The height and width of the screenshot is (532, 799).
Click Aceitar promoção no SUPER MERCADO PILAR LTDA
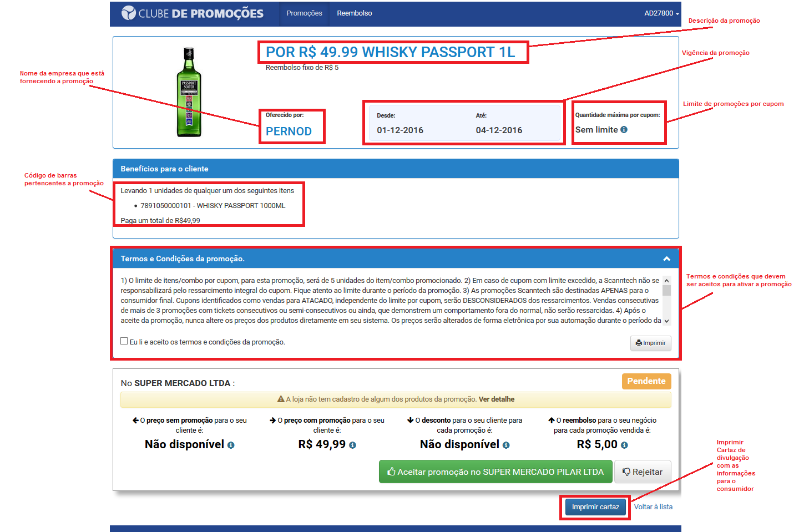pyautogui.click(x=495, y=472)
